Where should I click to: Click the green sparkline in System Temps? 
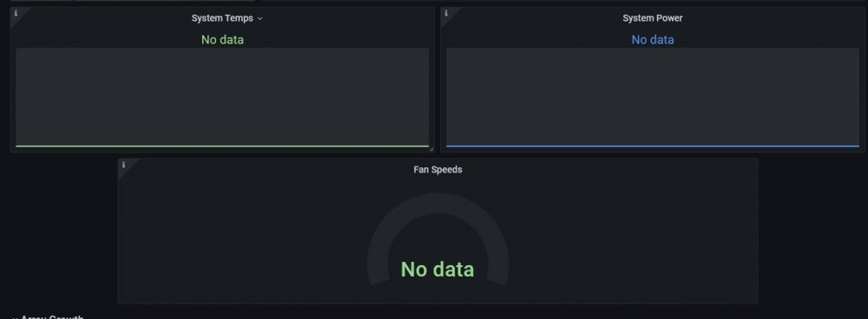[222, 146]
